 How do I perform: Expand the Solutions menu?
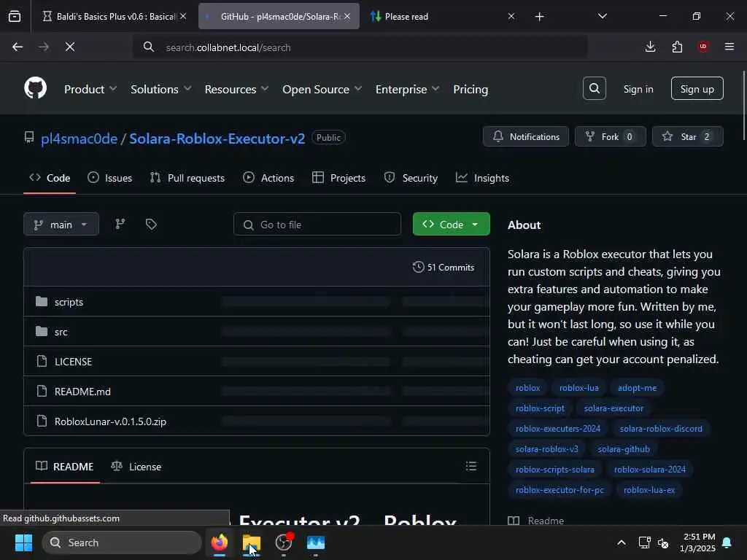tap(160, 89)
